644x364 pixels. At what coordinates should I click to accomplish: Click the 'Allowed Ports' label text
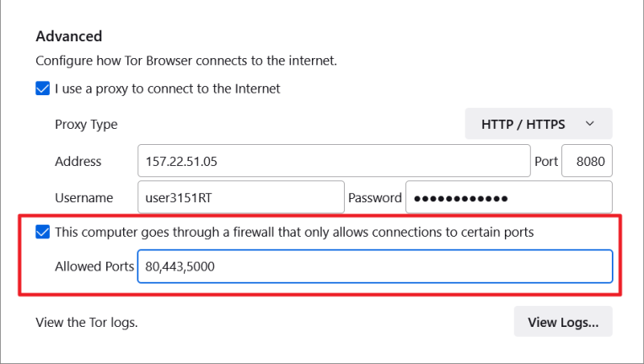tap(94, 267)
